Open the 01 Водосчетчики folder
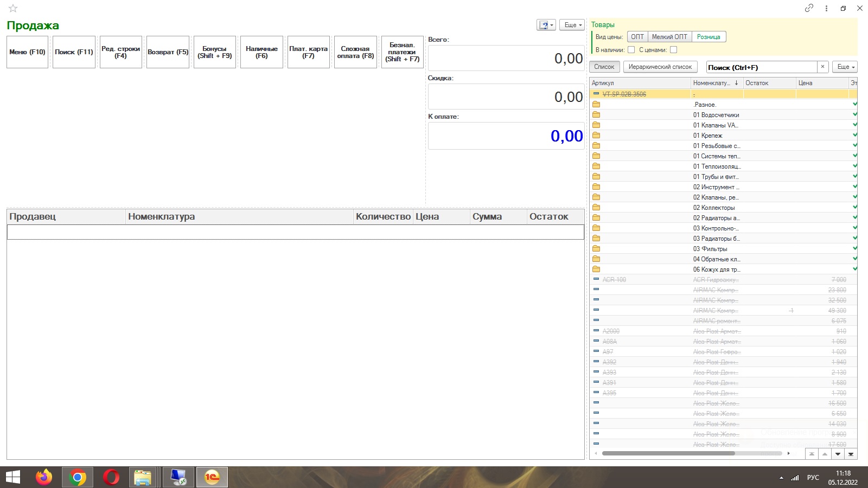The height and width of the screenshot is (488, 868). (x=716, y=115)
